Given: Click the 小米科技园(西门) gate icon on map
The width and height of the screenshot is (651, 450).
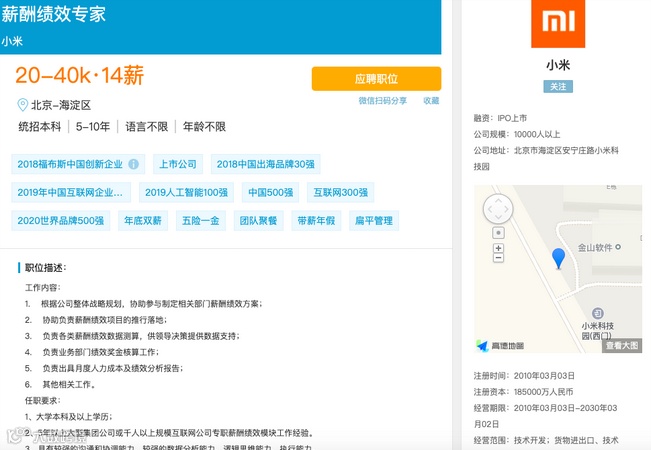Looking at the screenshot, I should tap(597, 313).
